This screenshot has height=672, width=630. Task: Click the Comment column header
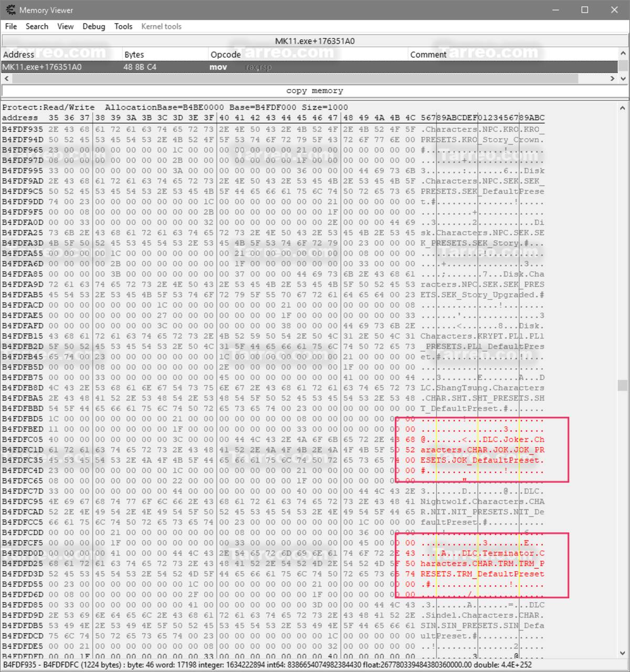coord(512,54)
